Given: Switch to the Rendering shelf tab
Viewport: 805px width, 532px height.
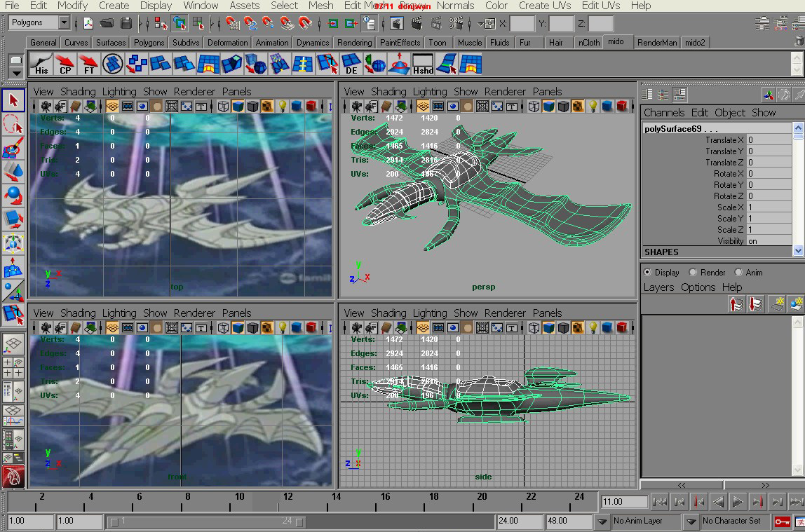Looking at the screenshot, I should [354, 43].
